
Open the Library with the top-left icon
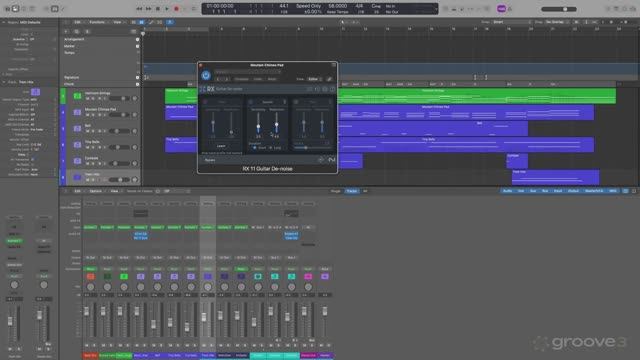point(7,9)
